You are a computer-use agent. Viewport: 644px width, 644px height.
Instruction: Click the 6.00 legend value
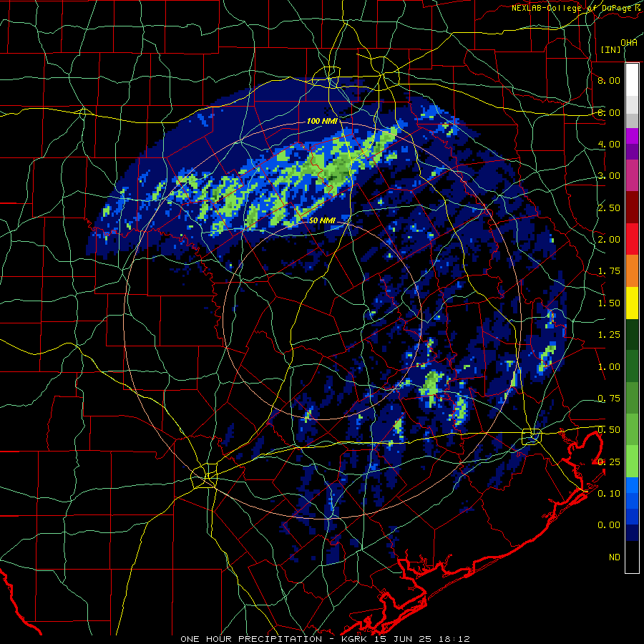(x=609, y=112)
